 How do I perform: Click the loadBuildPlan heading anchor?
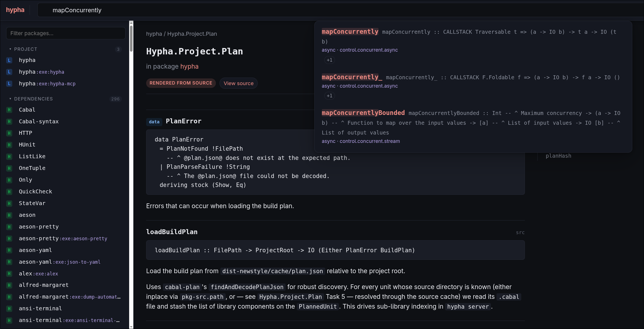[172, 232]
